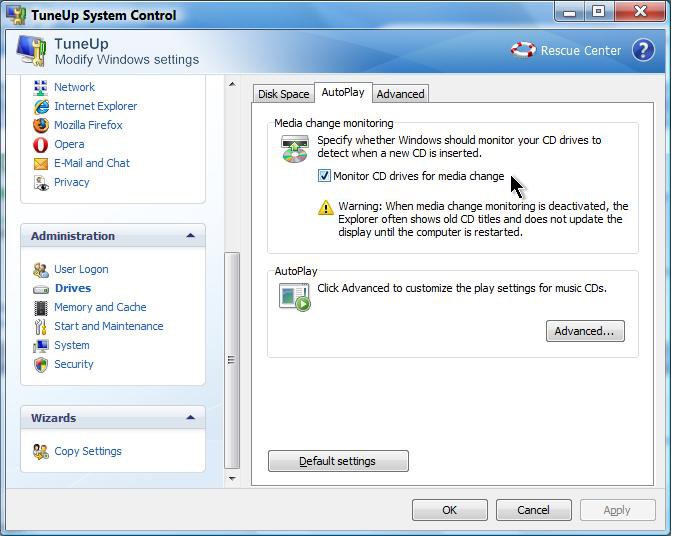Click the Drives disk icon
This screenshot has width=680, height=536.
pos(41,289)
